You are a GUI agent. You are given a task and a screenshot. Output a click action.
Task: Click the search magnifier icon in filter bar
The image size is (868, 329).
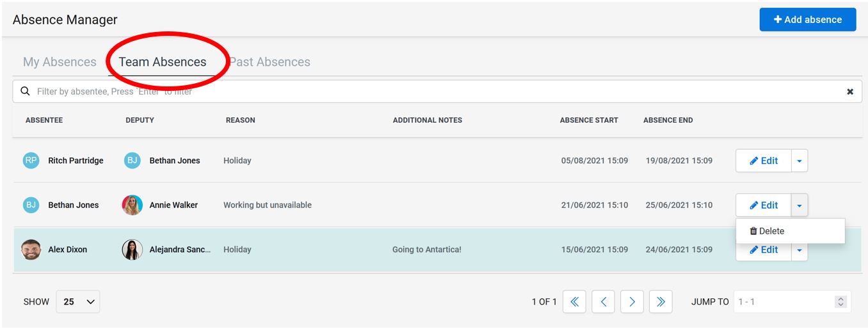coord(26,92)
